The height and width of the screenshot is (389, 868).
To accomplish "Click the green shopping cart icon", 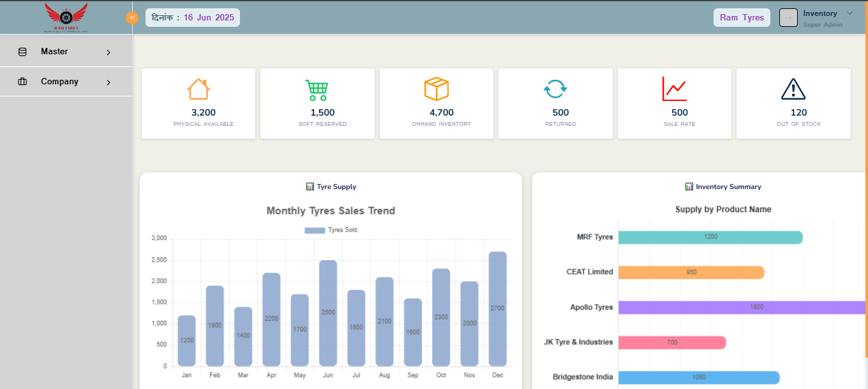I will click(x=317, y=89).
